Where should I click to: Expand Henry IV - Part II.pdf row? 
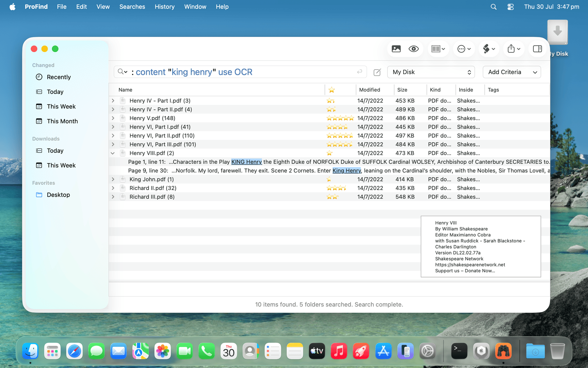coord(113,109)
